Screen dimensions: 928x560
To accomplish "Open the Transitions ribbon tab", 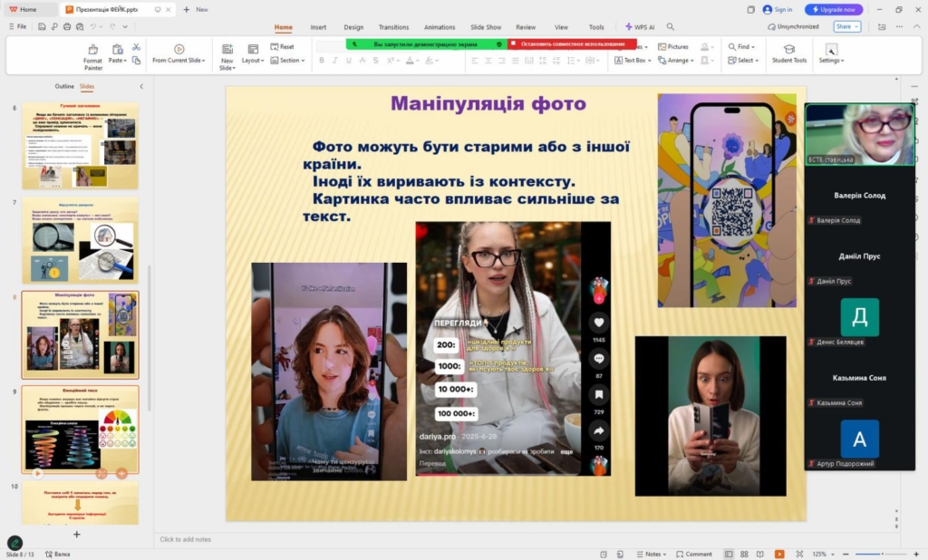I will (x=393, y=27).
